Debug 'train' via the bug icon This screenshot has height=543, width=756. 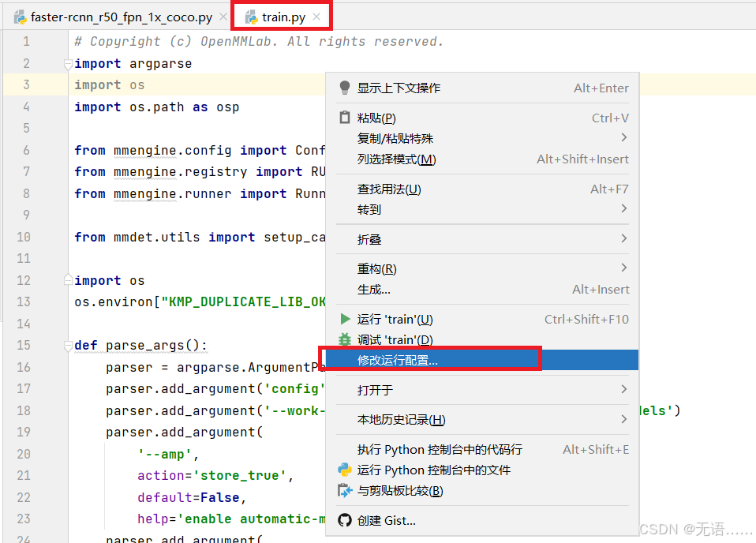[x=345, y=339]
